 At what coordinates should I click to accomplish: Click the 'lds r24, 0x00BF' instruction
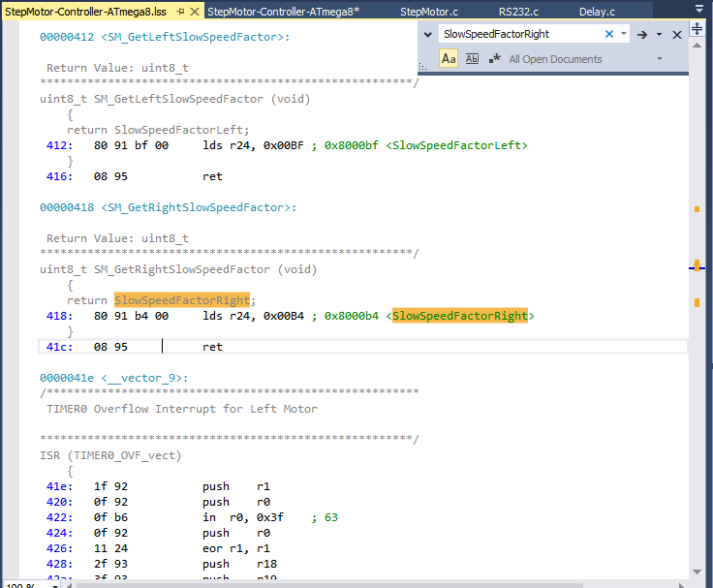click(253, 145)
